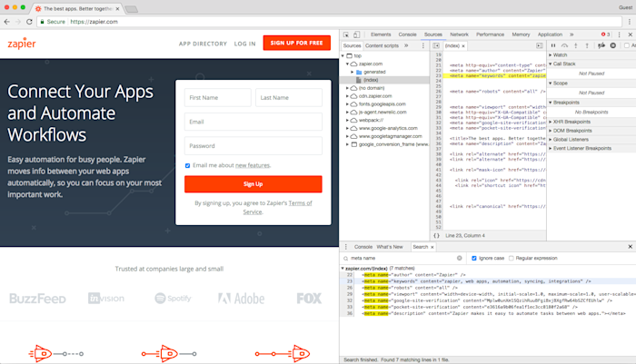Close the (index) file tab

click(x=463, y=45)
